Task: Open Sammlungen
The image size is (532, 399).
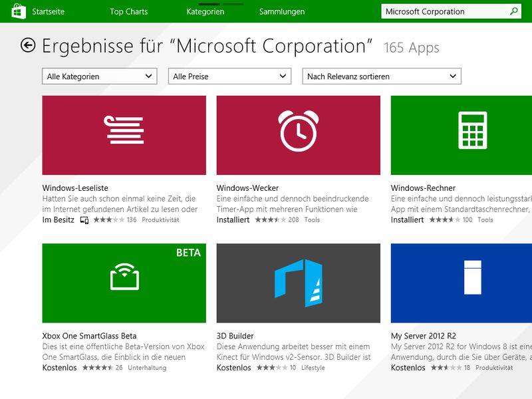Action: click(x=282, y=11)
